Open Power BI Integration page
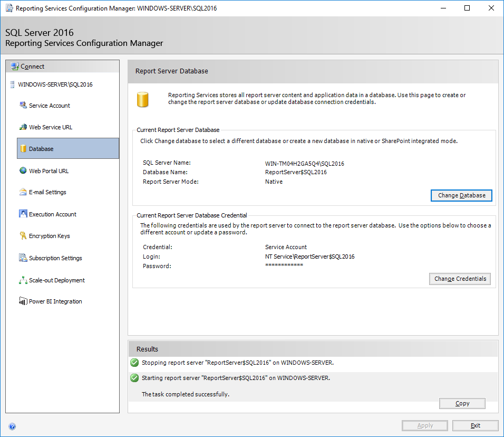The image size is (504, 437). point(55,301)
